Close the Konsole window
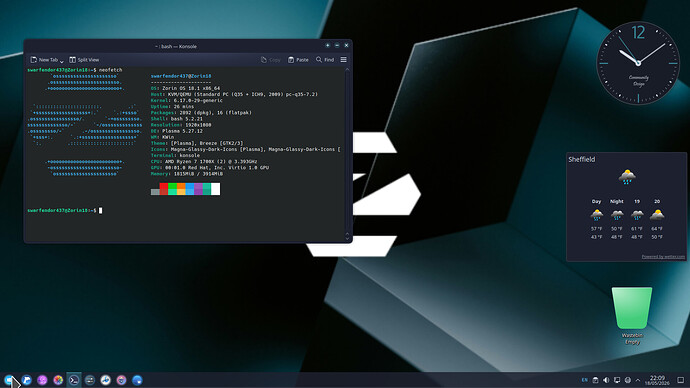 [347, 45]
